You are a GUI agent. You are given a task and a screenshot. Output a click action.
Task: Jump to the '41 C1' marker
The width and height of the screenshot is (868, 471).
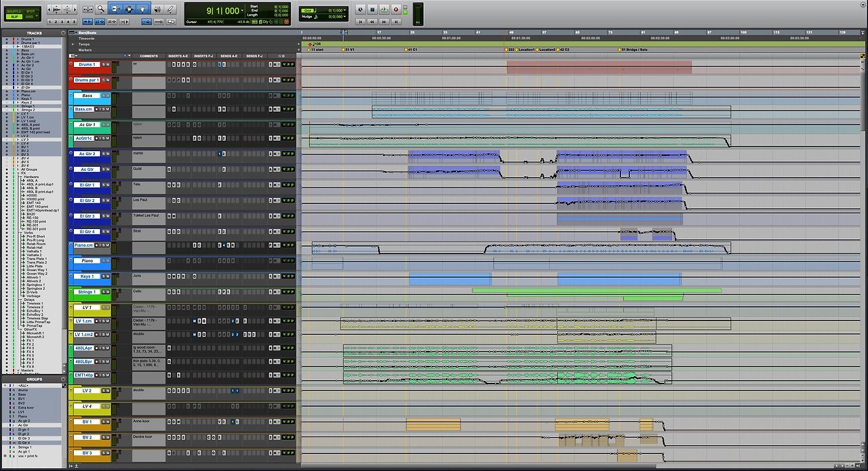(x=412, y=49)
